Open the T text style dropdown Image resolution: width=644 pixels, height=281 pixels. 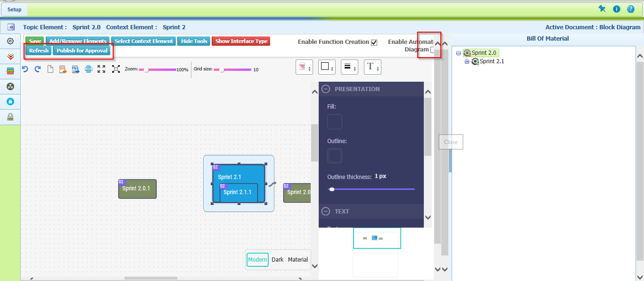[x=372, y=67]
